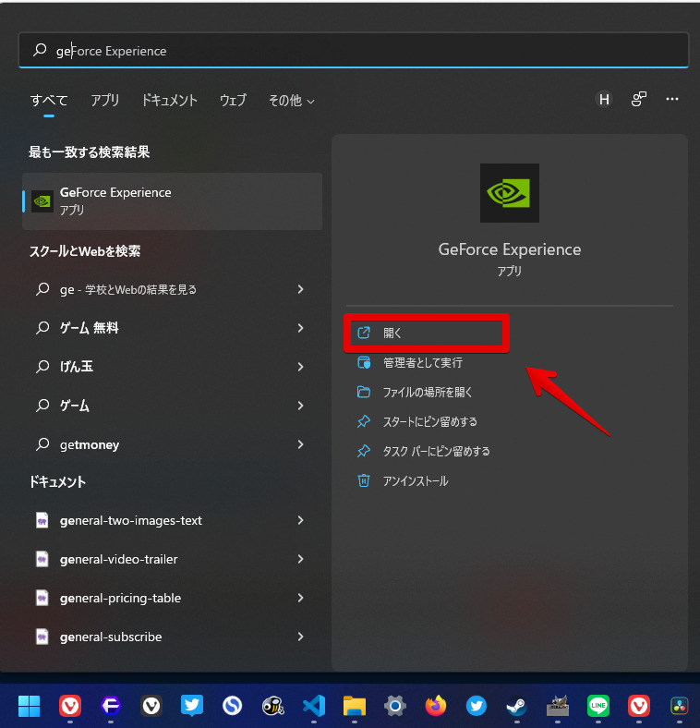This screenshot has width=700, height=728.
Task: Click 開く to launch GeForce Experience
Action: 426,333
